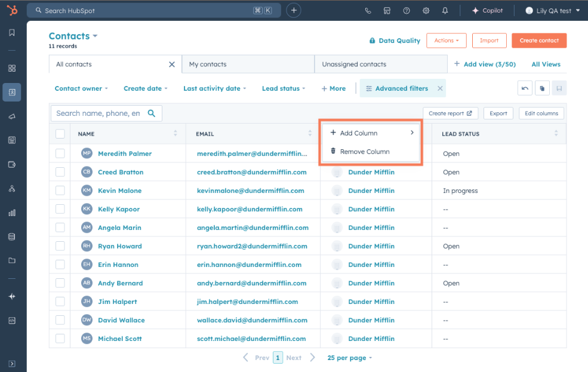Open the automation icon in sidebar
Image resolution: width=588 pixels, height=372 pixels.
click(x=12, y=189)
